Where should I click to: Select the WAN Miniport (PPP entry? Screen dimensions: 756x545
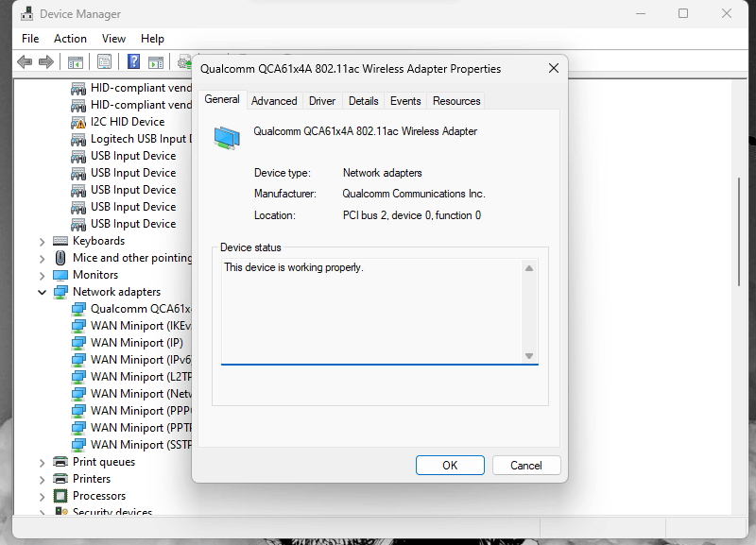(x=141, y=411)
